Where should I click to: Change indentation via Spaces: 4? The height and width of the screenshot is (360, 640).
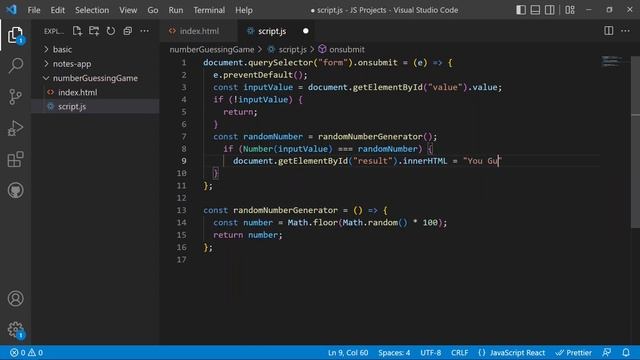394,353
